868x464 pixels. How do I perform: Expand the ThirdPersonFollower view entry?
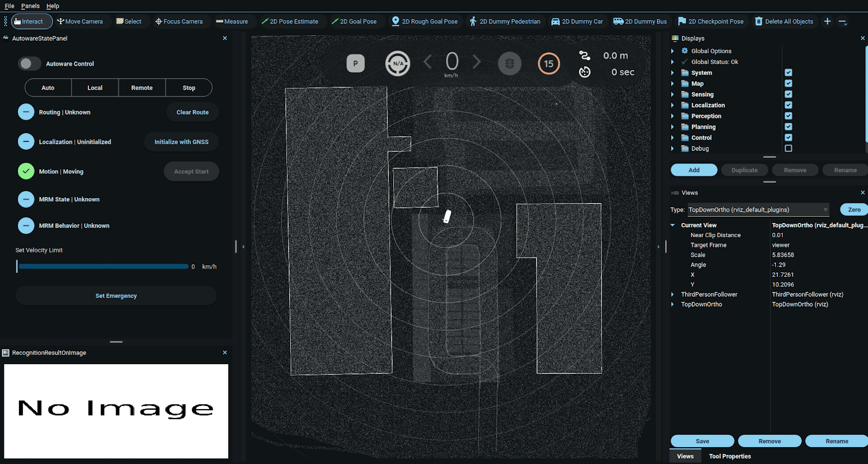click(673, 295)
